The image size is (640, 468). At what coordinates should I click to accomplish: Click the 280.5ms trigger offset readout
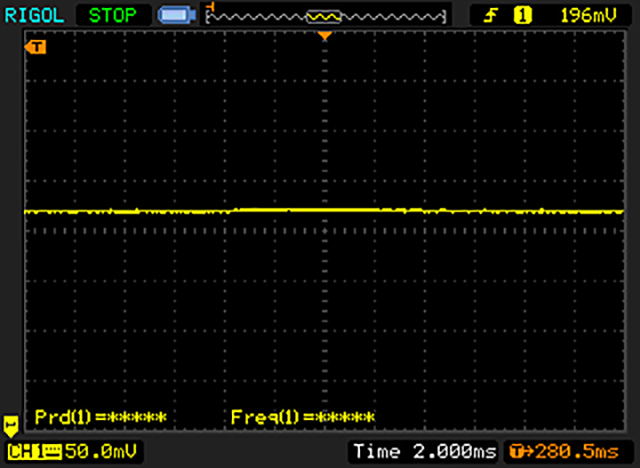point(564,452)
